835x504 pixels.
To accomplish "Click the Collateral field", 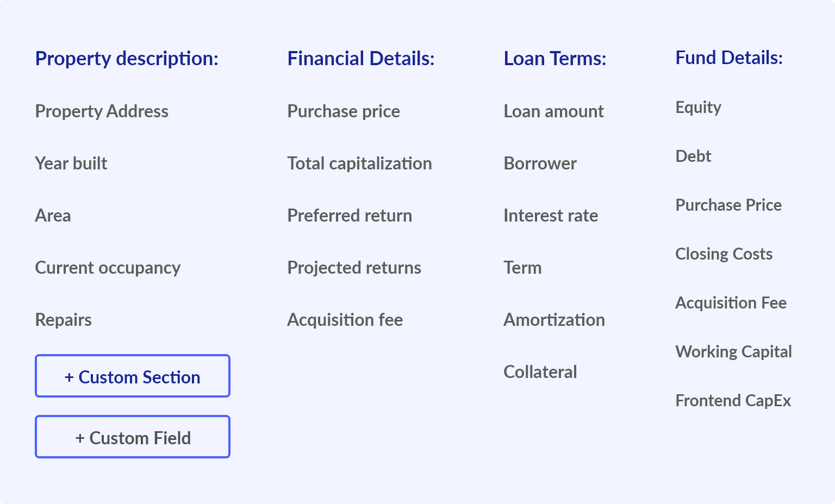I will [x=540, y=372].
